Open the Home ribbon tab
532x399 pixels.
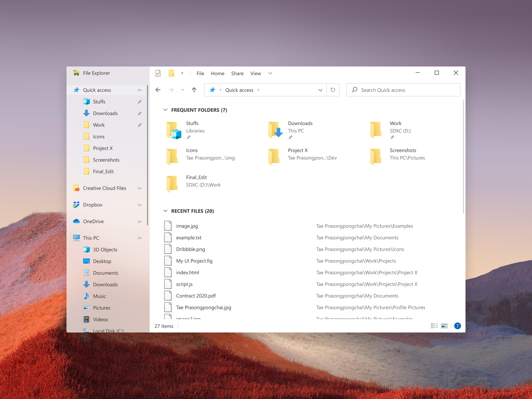(x=217, y=73)
